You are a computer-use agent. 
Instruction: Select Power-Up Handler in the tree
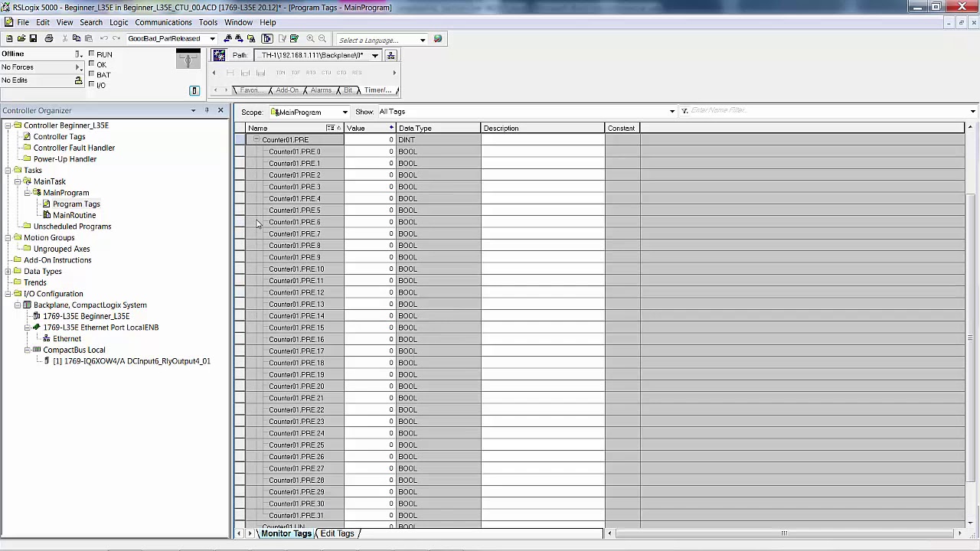pos(65,159)
